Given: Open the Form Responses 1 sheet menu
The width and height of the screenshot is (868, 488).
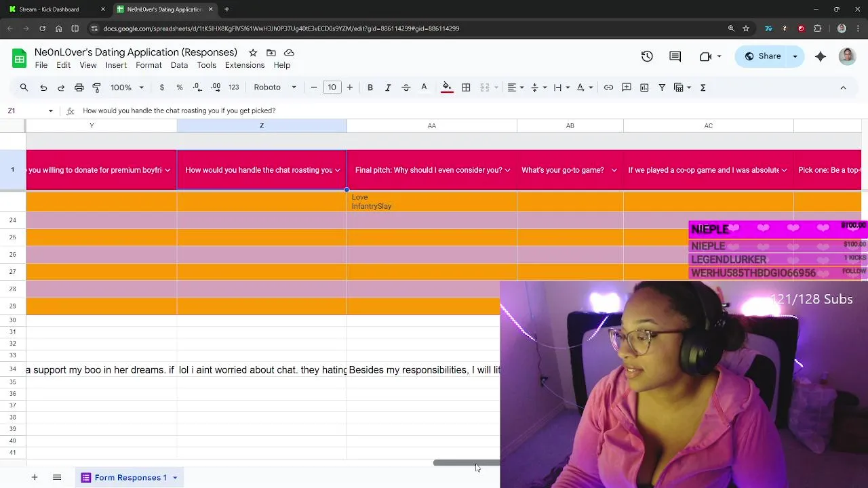Looking at the screenshot, I should click(175, 478).
